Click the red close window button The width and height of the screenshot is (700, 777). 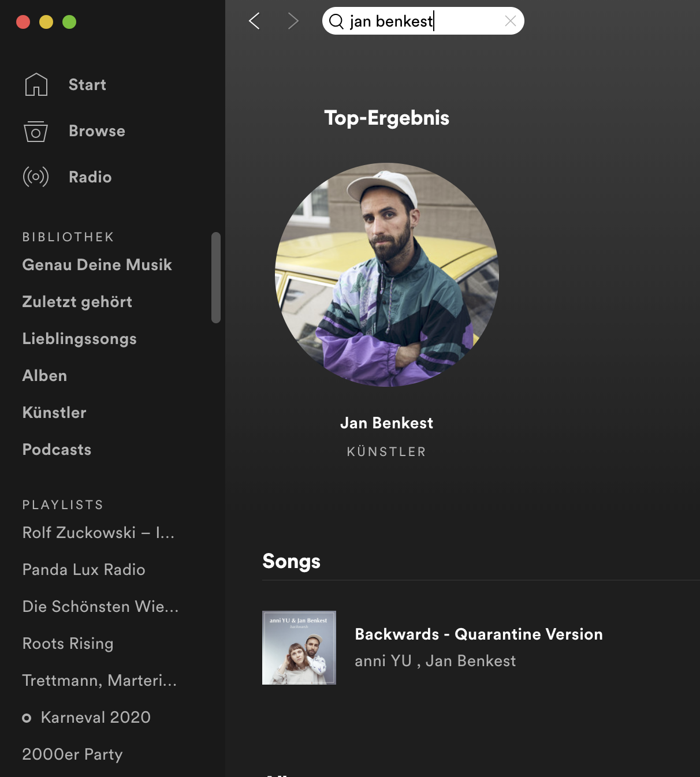23,22
